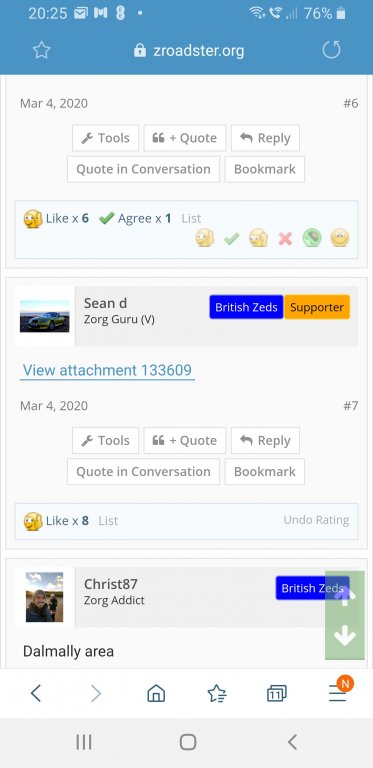Image resolution: width=373 pixels, height=768 pixels.
Task: Open View attachment 133609 link
Action: click(107, 370)
